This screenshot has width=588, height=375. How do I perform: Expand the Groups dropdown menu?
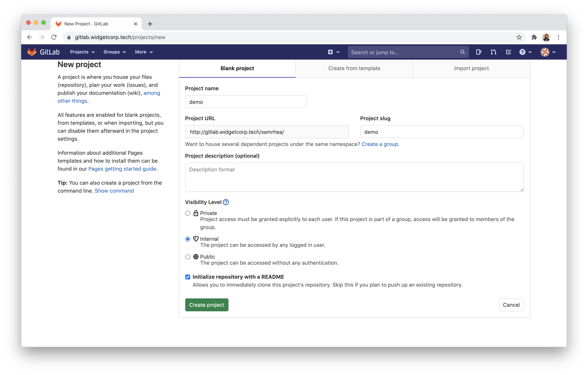click(x=115, y=52)
